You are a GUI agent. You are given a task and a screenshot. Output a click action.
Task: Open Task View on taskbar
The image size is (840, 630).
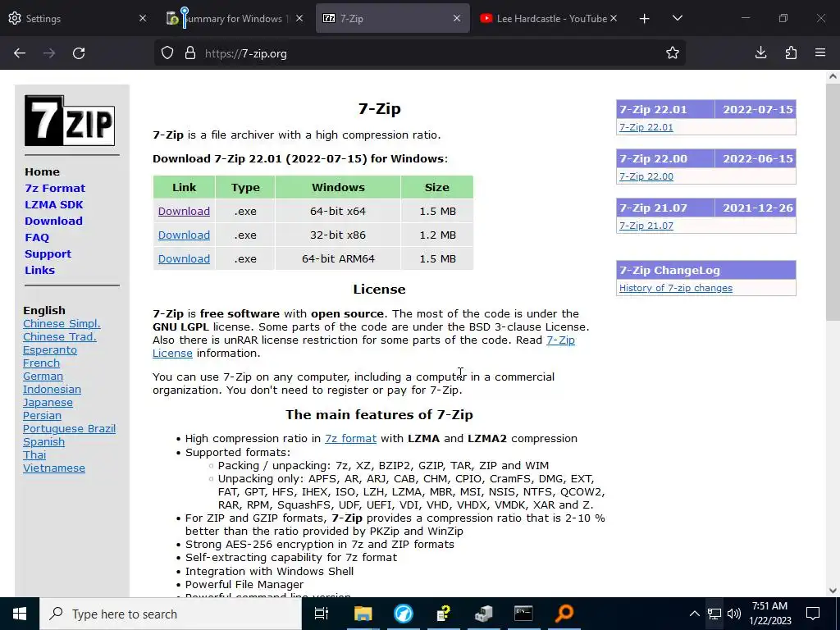pos(322,614)
